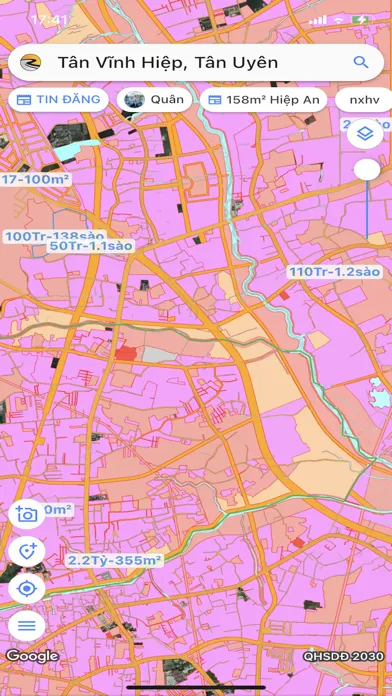
Task: Open the camera capture button
Action: (27, 514)
